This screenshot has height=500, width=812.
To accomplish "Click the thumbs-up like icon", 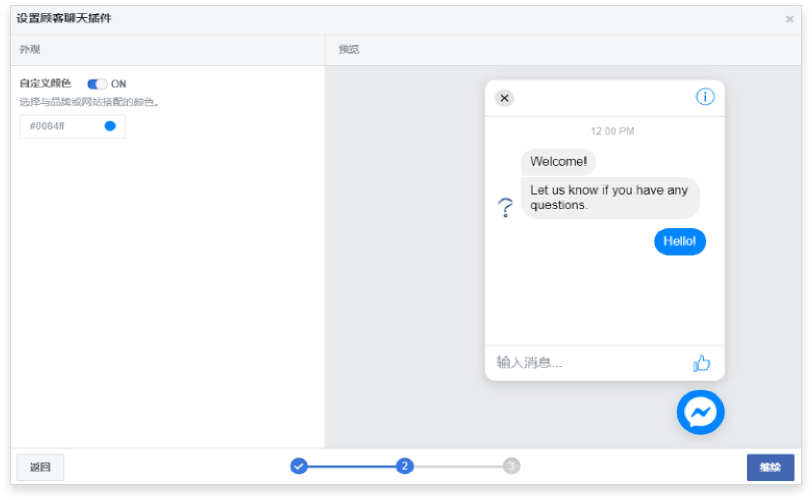I will (701, 363).
